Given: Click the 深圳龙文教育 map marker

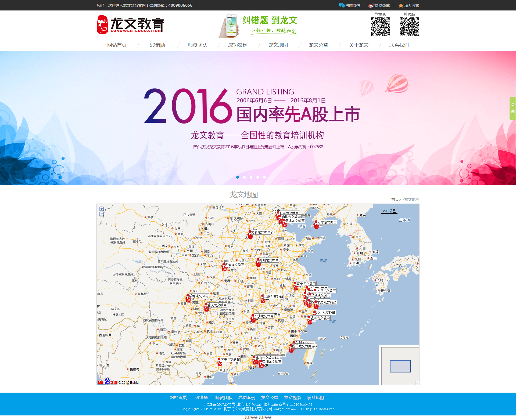Looking at the screenshot, I should [x=261, y=364].
